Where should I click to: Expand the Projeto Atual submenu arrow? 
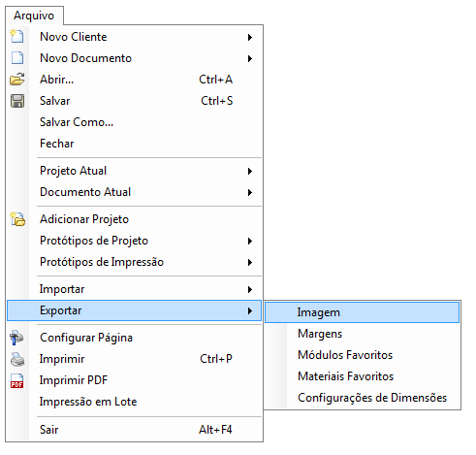[x=250, y=171]
